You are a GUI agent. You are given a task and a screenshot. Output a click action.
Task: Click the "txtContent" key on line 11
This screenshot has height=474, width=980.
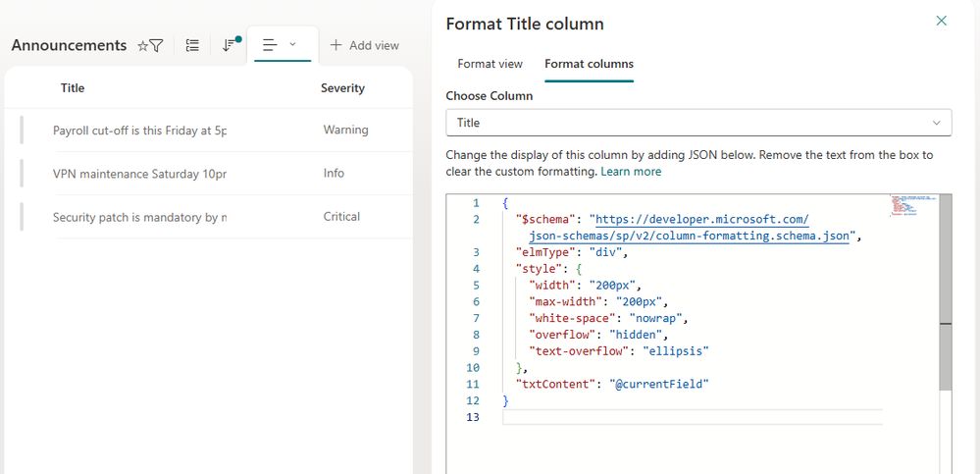click(x=554, y=384)
